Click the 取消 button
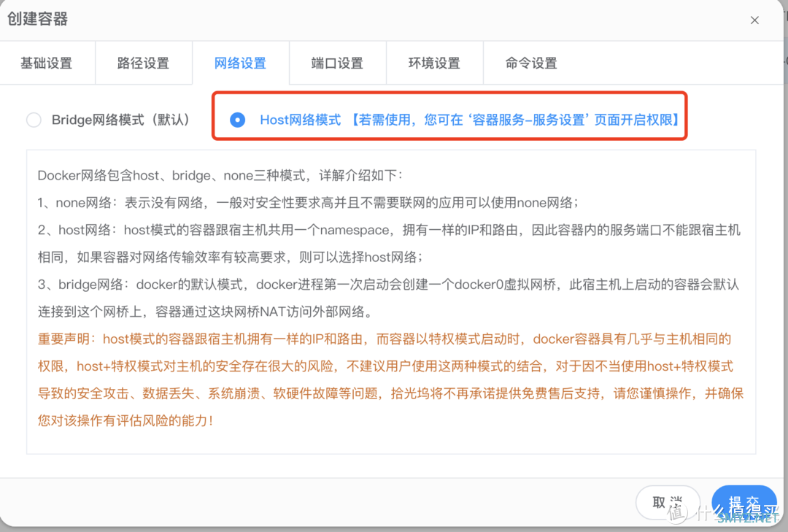Image resolution: width=788 pixels, height=532 pixels. click(x=668, y=502)
